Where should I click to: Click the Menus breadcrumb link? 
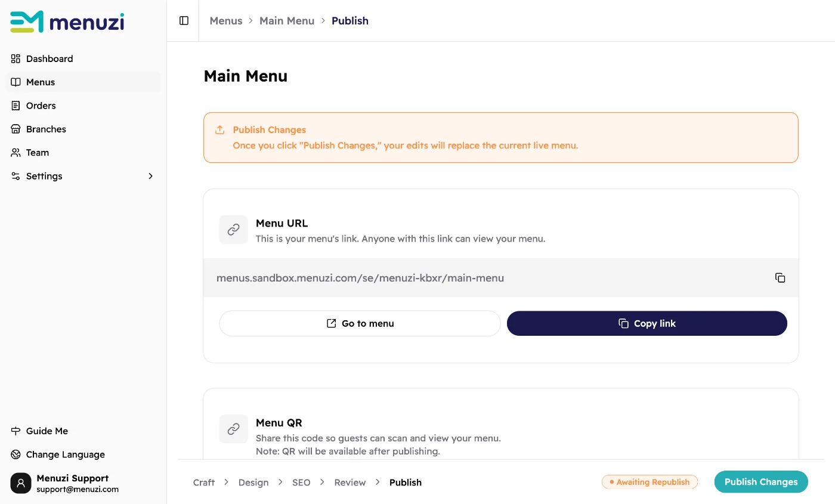pyautogui.click(x=226, y=21)
